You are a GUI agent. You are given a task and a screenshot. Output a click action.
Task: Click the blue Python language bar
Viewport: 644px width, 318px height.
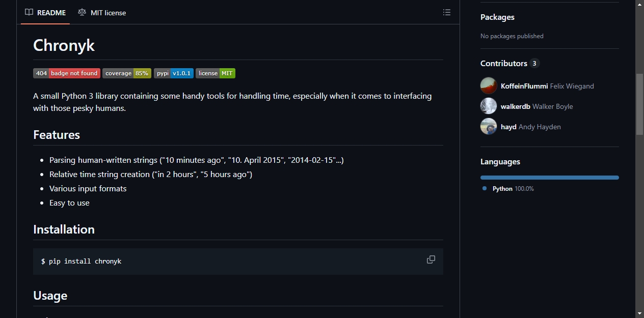(550, 178)
